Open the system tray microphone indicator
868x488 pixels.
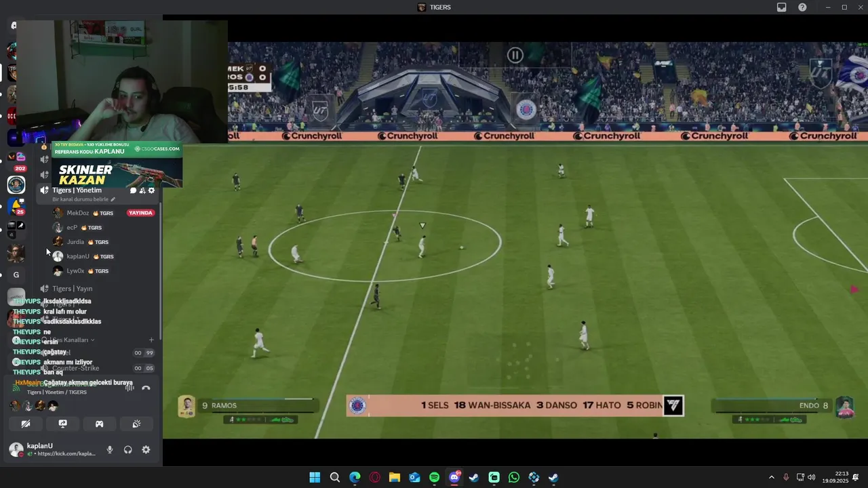pyautogui.click(x=786, y=477)
